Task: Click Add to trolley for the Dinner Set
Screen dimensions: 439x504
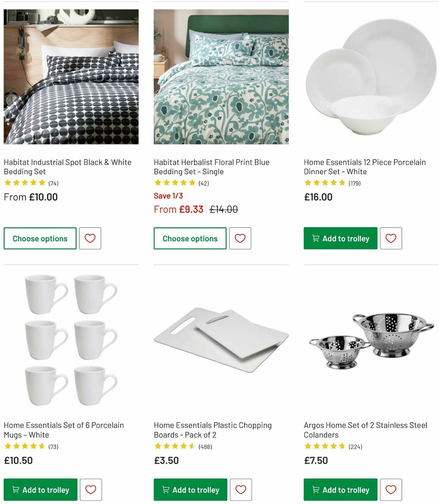Action: 340,238
